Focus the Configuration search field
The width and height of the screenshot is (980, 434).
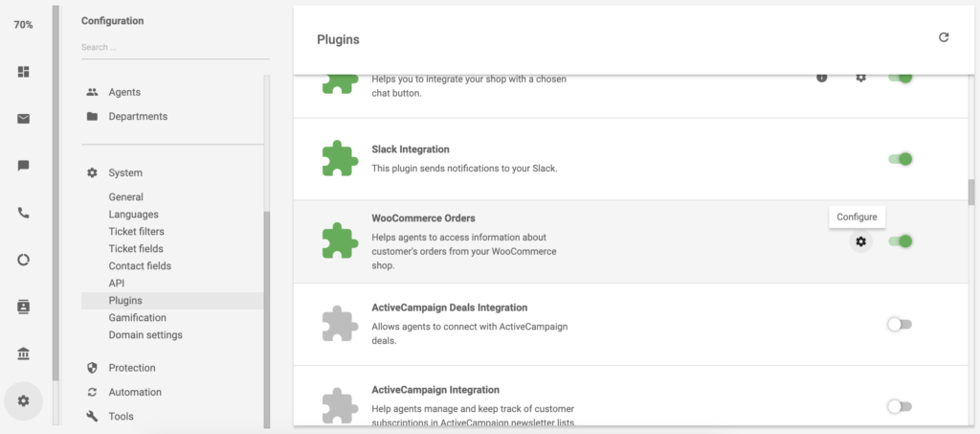pyautogui.click(x=175, y=48)
